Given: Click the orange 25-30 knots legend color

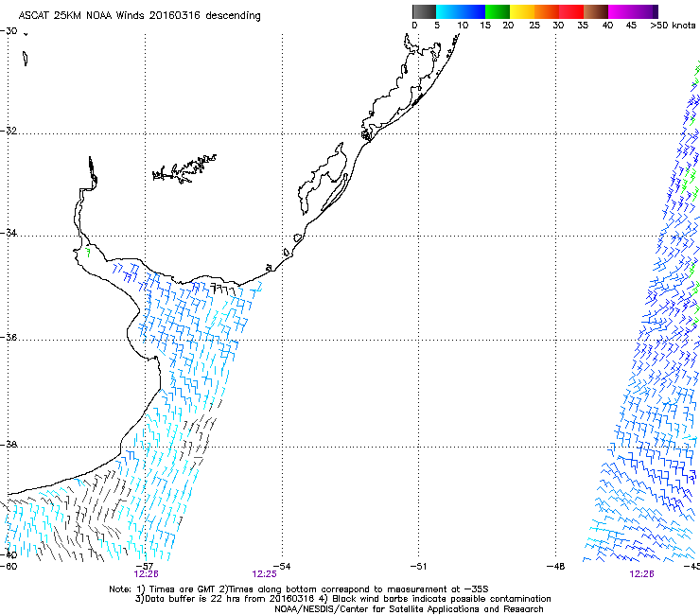Looking at the screenshot, I should coord(547,11).
